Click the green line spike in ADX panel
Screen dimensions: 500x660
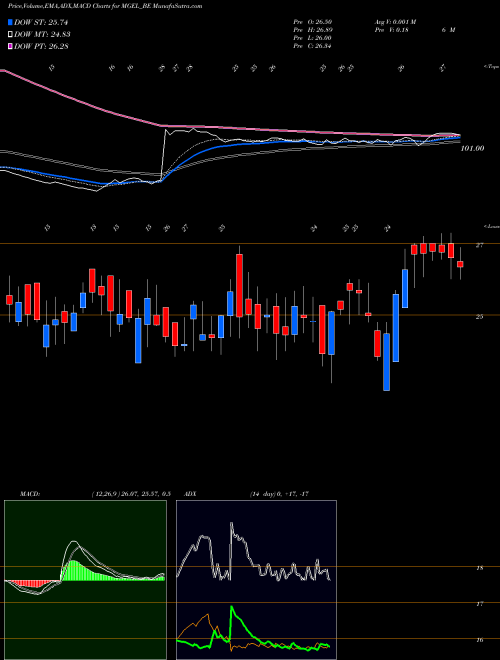tap(232, 609)
